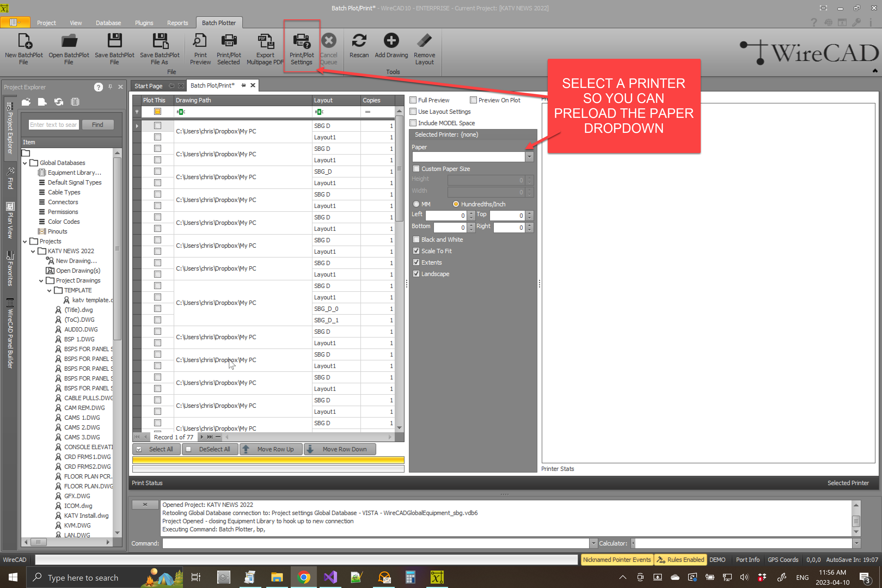Open Command input dropdown
Image resolution: width=882 pixels, height=588 pixels.
593,543
